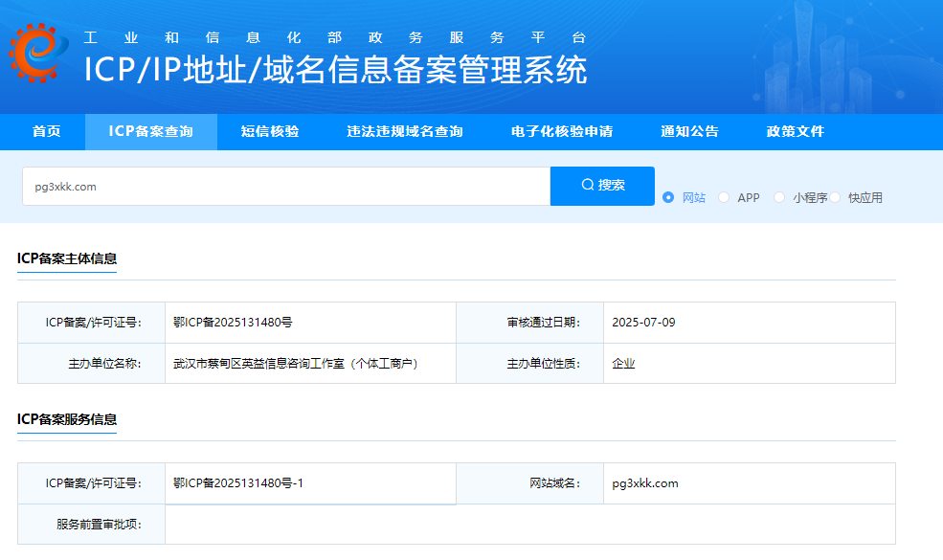Screen dimensions: 943x560
Task: Open the 通知公告 tab
Action: (x=689, y=132)
